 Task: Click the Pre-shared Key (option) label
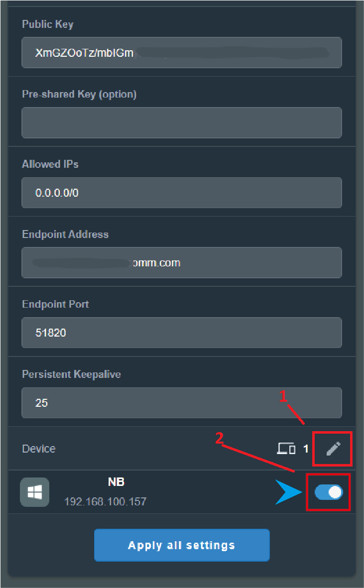tap(79, 94)
